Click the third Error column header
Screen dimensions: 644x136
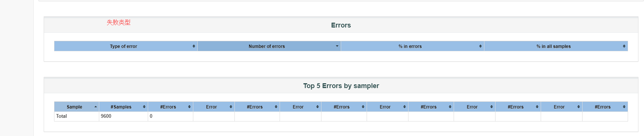pos(387,107)
